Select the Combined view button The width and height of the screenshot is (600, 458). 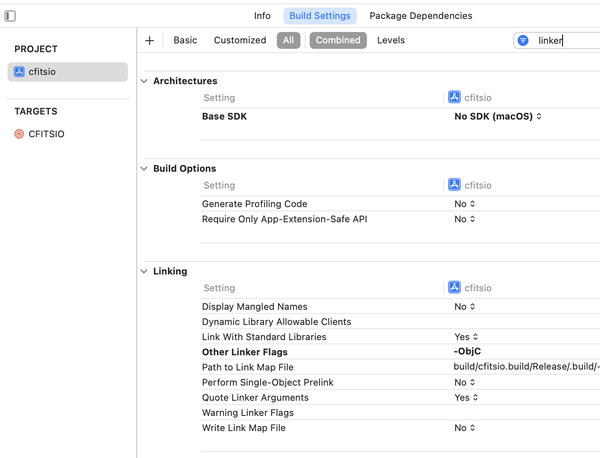(x=338, y=41)
